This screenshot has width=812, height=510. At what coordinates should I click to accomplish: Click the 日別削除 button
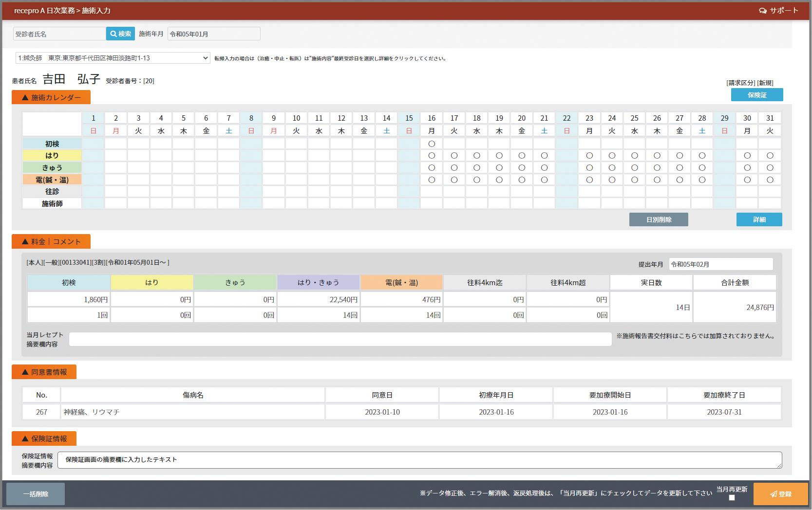pos(659,219)
